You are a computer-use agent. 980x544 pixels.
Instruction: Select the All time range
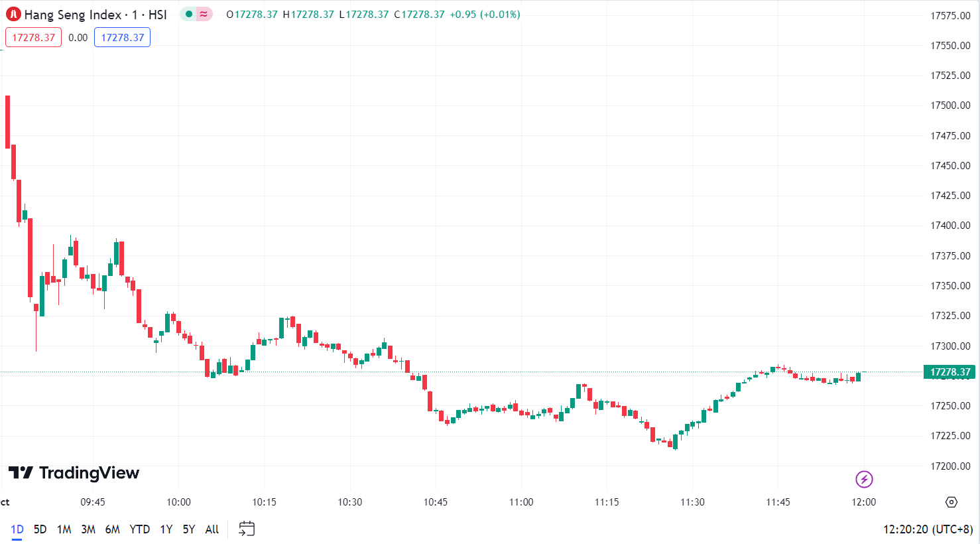click(212, 529)
